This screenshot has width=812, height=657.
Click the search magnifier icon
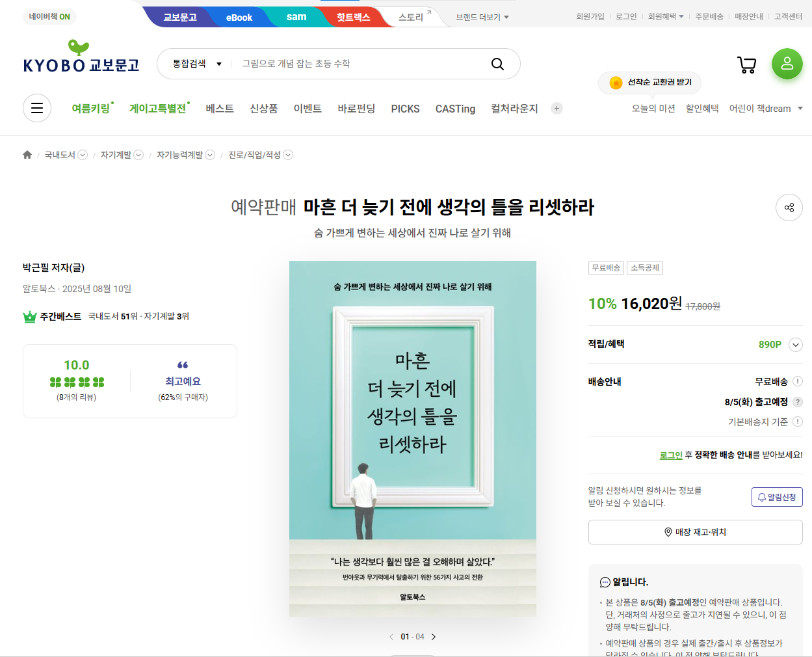point(497,64)
